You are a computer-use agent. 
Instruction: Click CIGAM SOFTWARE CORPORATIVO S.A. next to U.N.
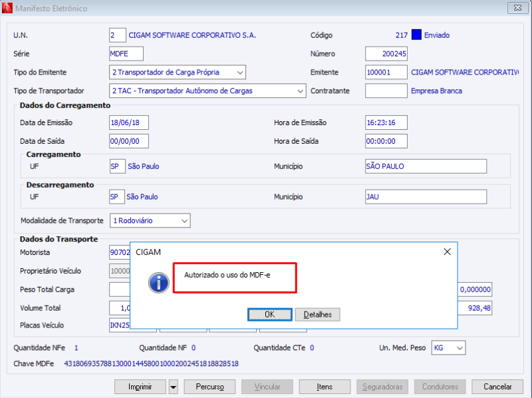click(192, 35)
